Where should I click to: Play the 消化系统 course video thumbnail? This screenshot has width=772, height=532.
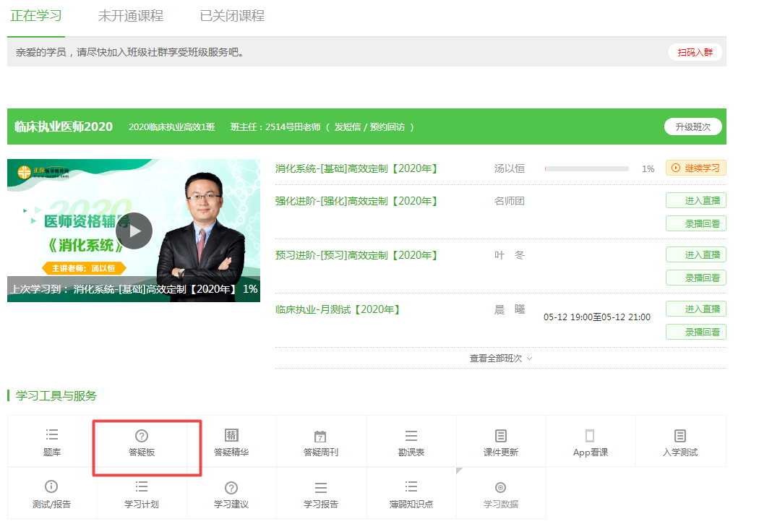click(134, 231)
